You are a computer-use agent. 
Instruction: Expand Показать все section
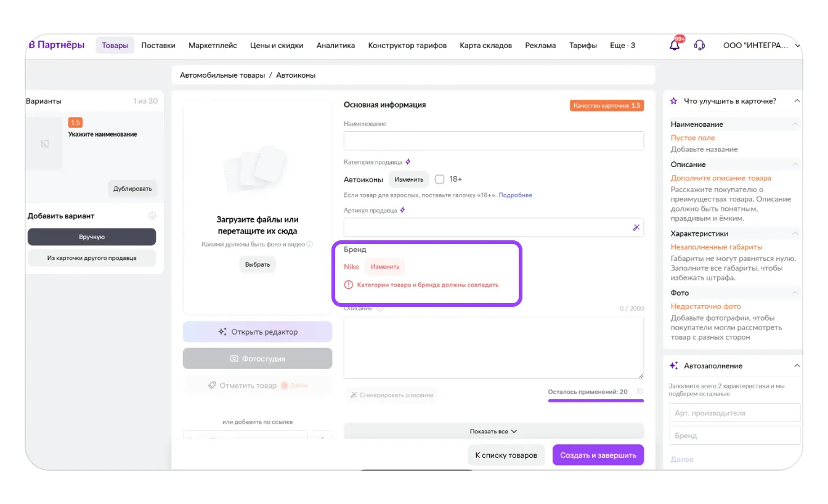pos(493,431)
